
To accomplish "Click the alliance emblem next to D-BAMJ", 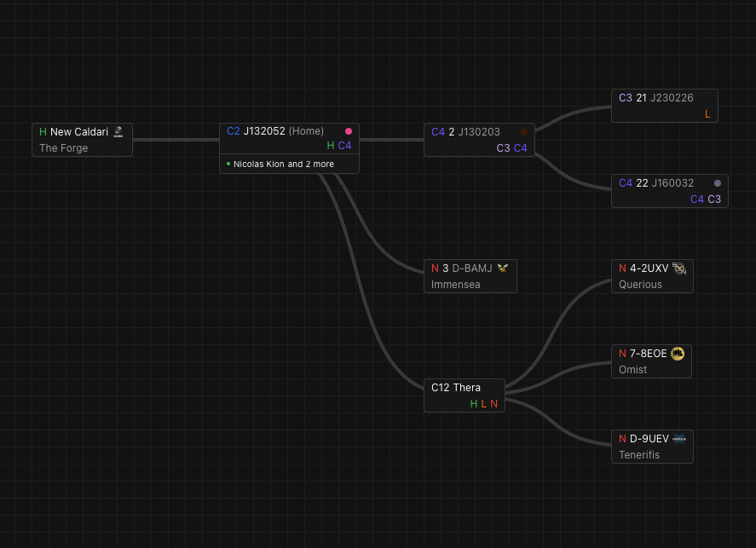I will tap(503, 268).
